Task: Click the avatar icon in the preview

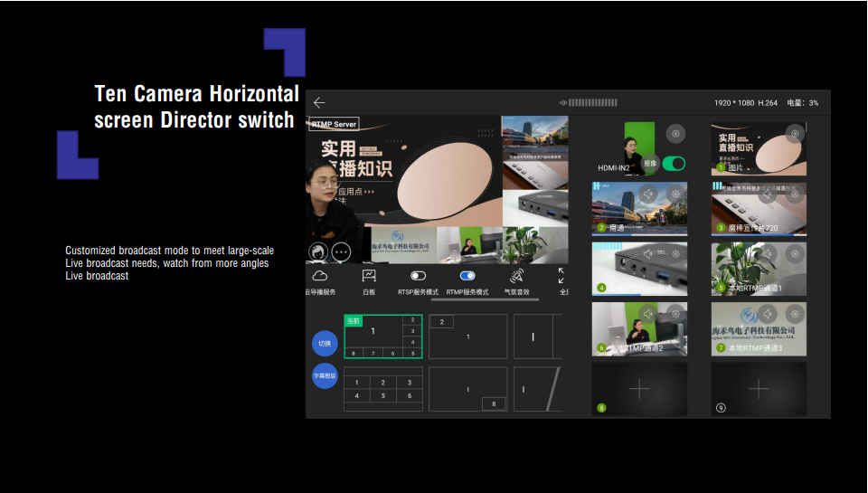Action: 317,252
